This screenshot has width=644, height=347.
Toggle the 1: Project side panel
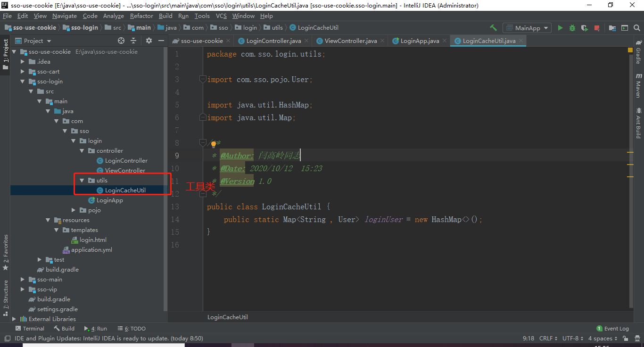click(5, 54)
